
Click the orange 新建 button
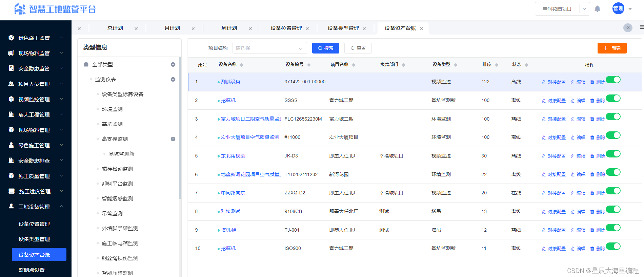[x=612, y=48]
